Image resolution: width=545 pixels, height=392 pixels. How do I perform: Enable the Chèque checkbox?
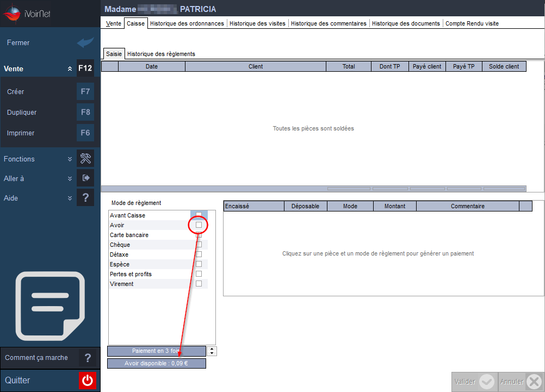pyautogui.click(x=199, y=245)
